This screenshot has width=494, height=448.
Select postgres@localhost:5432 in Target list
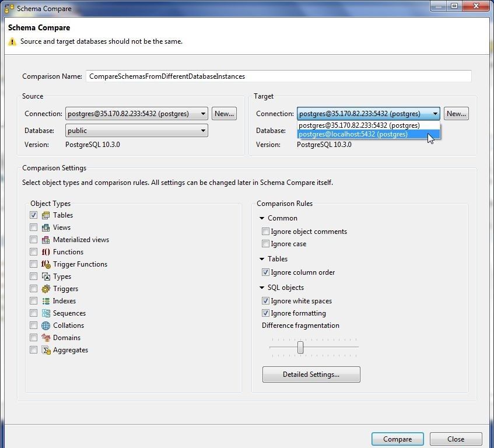368,134
